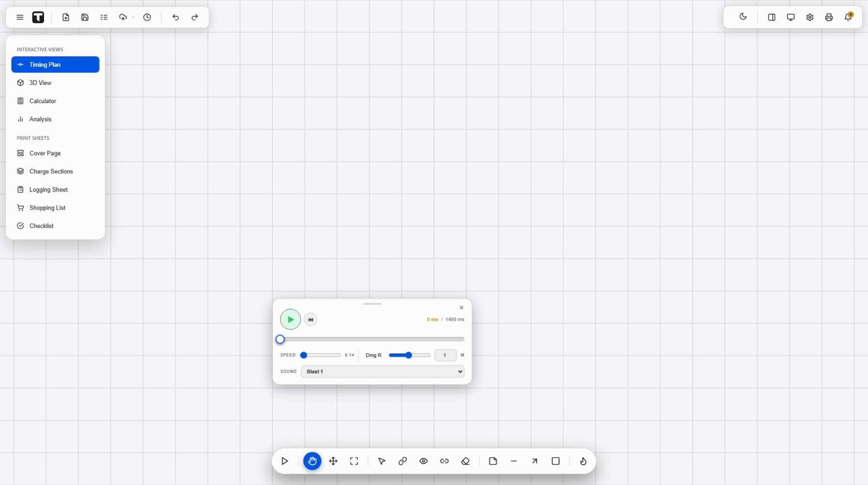Open Shopping List

pyautogui.click(x=55, y=208)
